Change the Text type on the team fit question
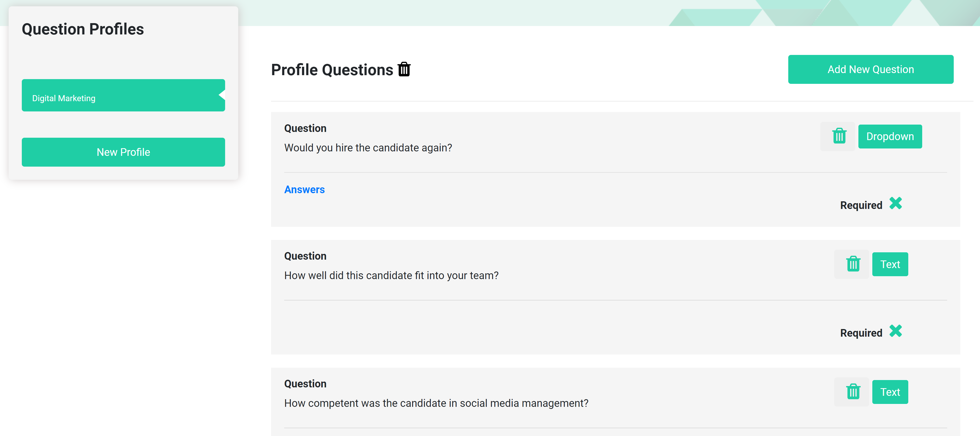980x436 pixels. (x=890, y=264)
